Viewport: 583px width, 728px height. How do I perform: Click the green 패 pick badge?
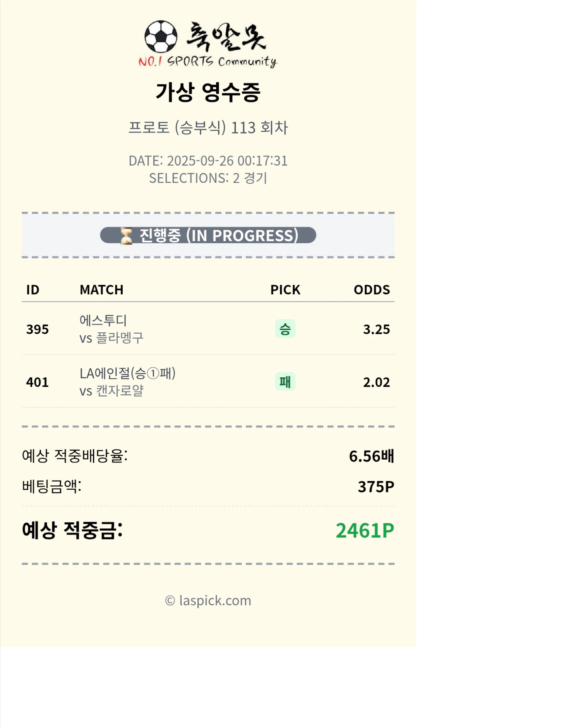285,381
